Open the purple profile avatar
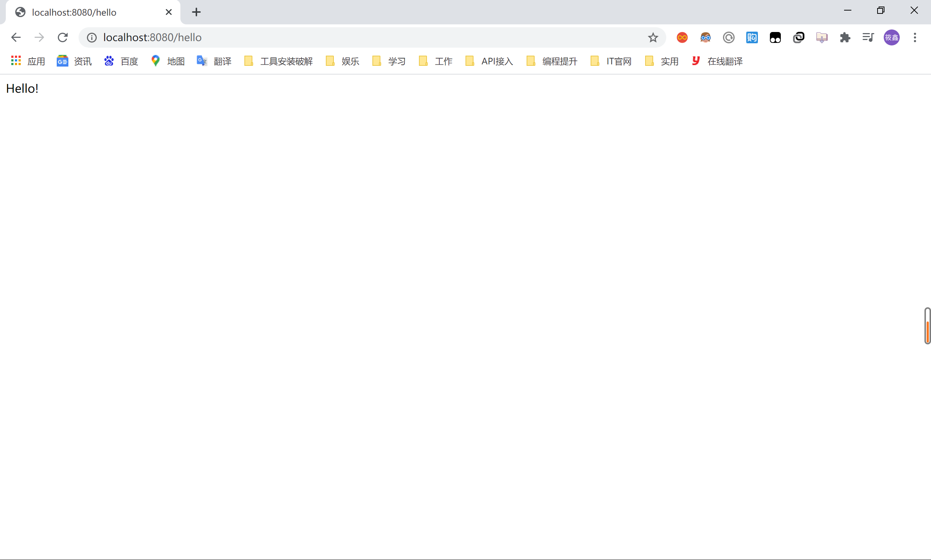 tap(891, 37)
